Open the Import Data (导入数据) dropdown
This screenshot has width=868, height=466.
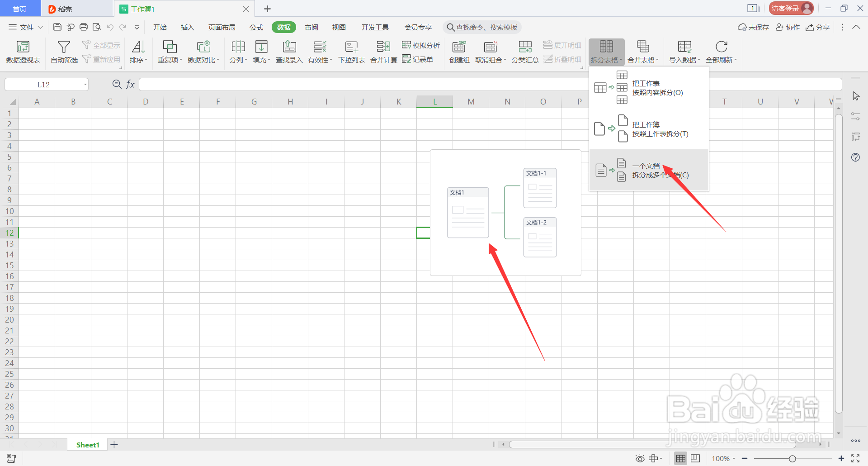pyautogui.click(x=684, y=52)
